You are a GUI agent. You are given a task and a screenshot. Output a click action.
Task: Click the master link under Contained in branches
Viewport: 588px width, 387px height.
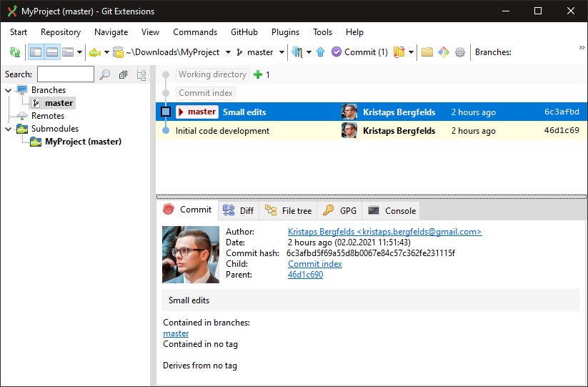176,333
